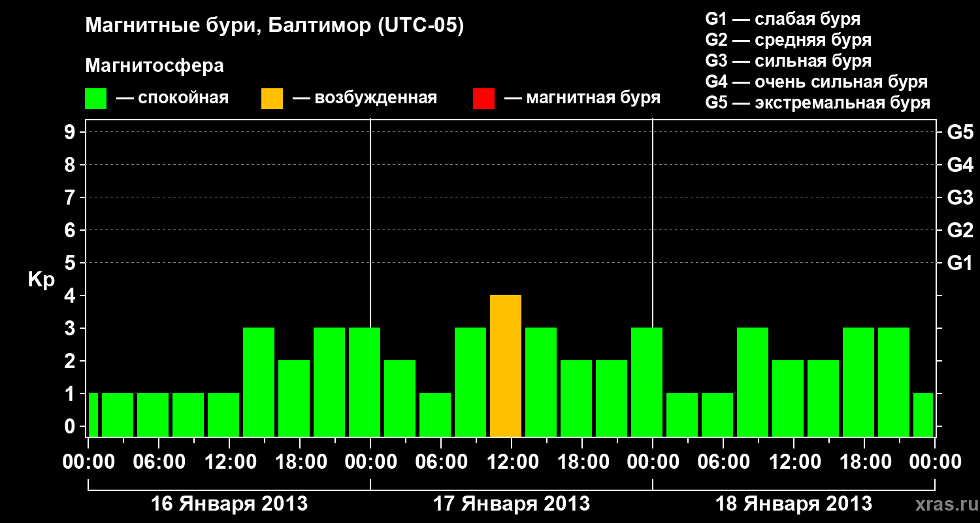Click the '18 Января 2013' date label

794,503
